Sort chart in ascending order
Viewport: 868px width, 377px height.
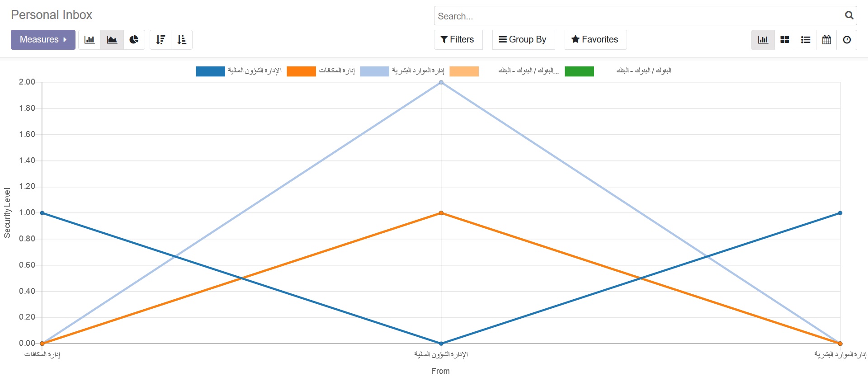click(182, 40)
